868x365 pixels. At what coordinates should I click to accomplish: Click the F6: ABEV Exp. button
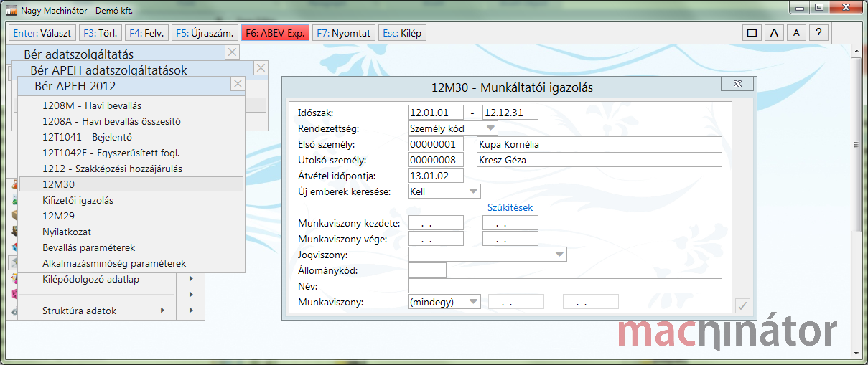tap(275, 33)
